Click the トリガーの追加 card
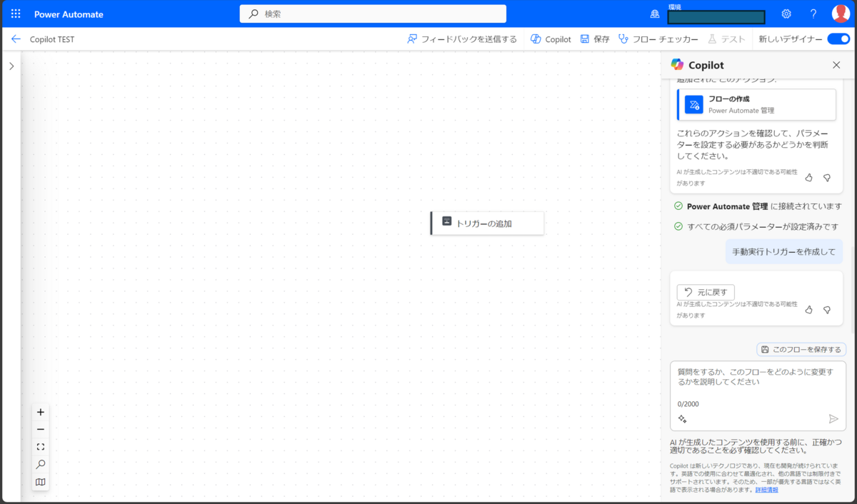Viewport: 857px width, 504px height. [x=487, y=223]
